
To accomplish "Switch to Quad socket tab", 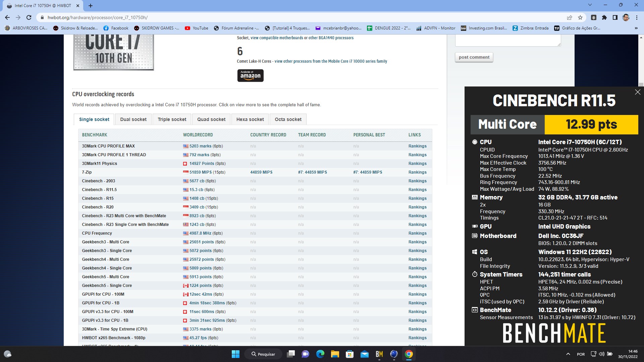I will (x=211, y=119).
